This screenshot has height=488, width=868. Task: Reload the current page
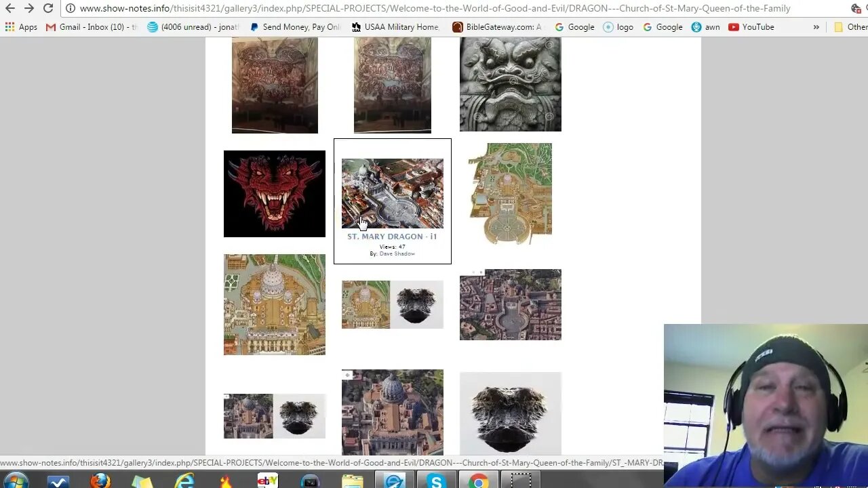pos(47,8)
